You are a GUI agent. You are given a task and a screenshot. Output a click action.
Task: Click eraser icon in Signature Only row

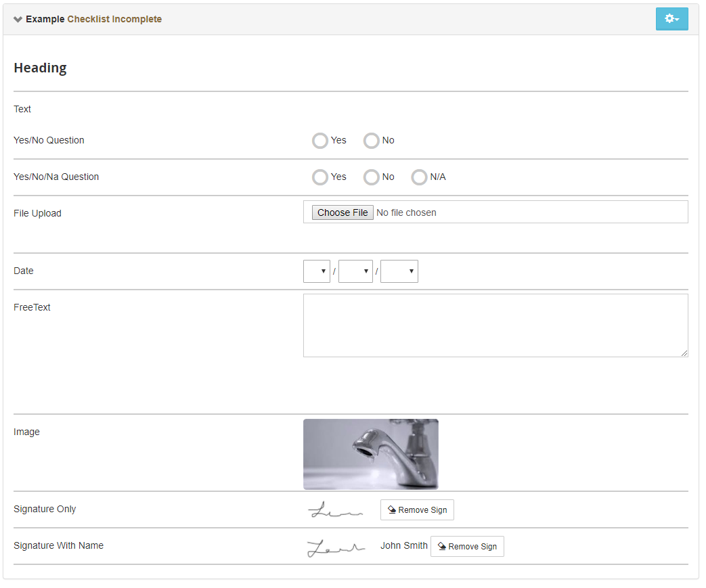click(392, 510)
